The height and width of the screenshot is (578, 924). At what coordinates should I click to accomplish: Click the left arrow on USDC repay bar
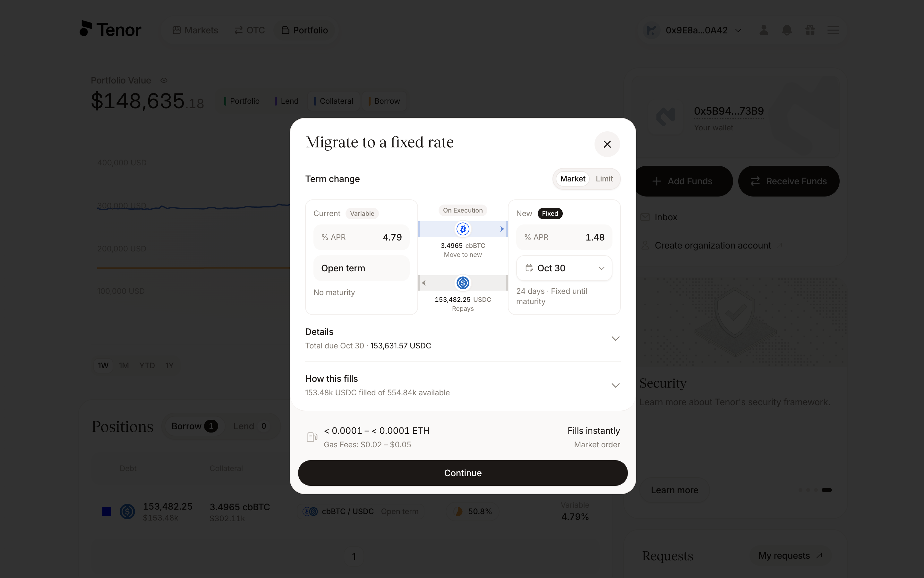424,283
